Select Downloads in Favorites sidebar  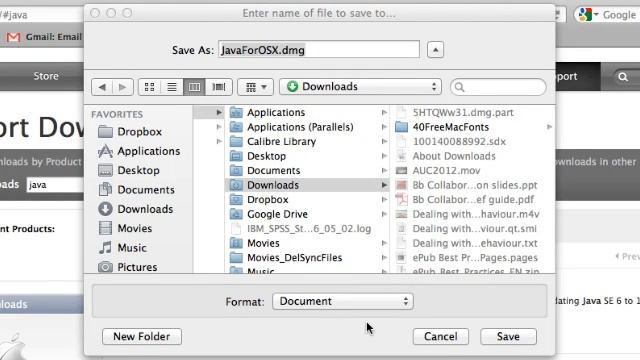point(136,209)
